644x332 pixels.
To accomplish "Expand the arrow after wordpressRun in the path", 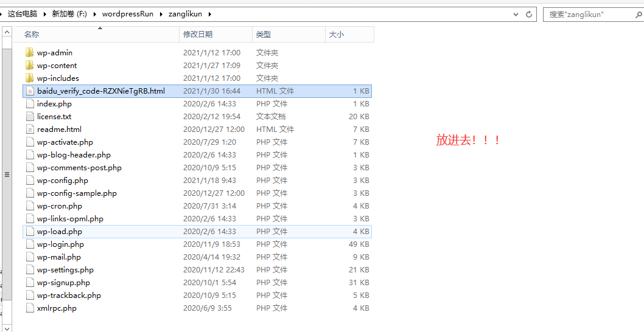I will point(161,14).
